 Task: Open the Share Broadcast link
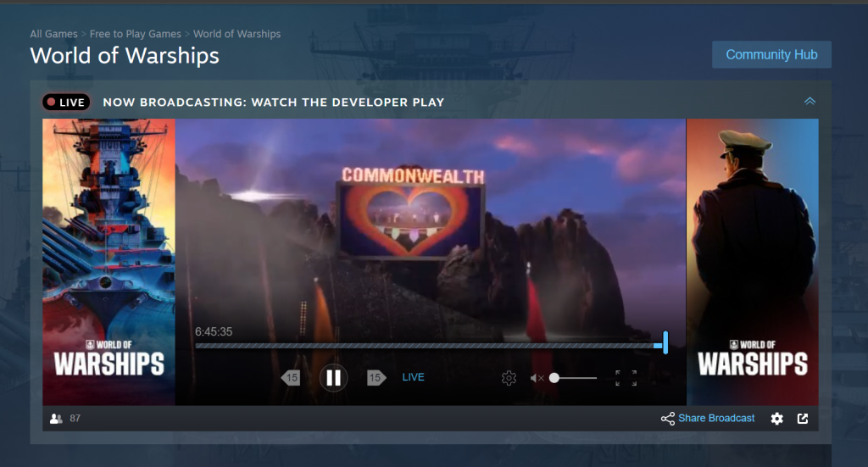click(x=716, y=419)
